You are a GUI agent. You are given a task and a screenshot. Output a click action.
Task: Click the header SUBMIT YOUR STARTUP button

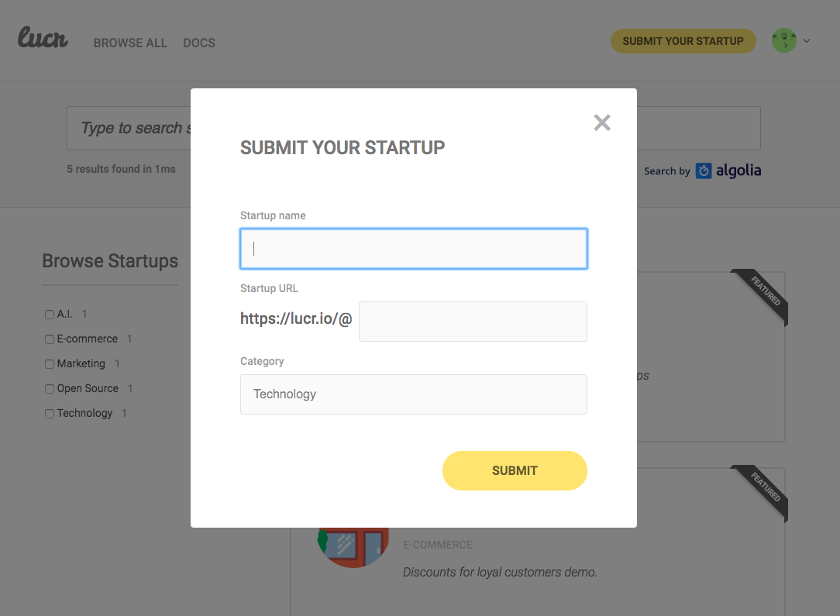683,41
